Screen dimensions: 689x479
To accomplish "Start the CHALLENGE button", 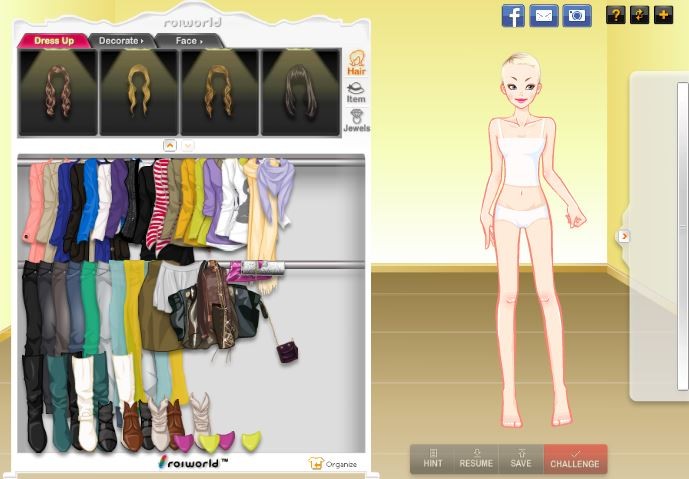I will [575, 459].
